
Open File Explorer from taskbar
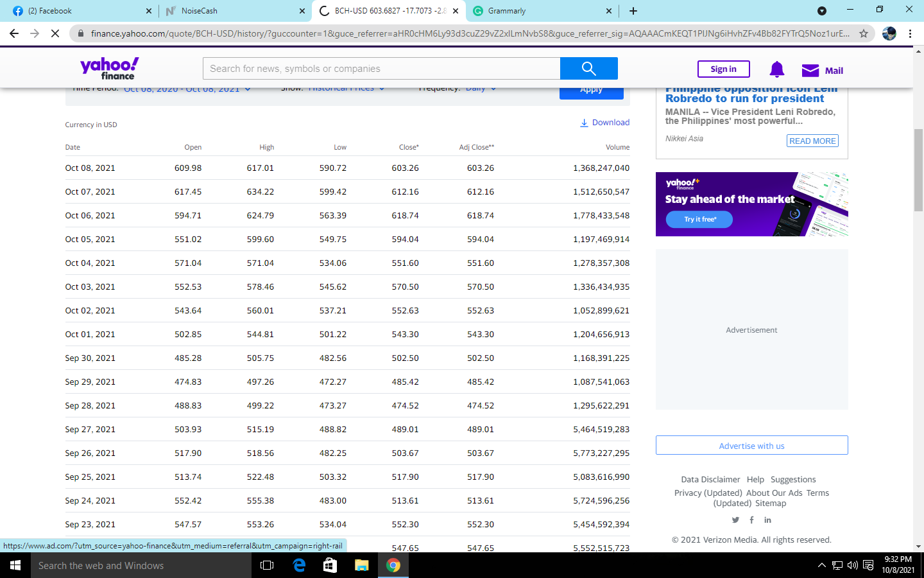362,565
